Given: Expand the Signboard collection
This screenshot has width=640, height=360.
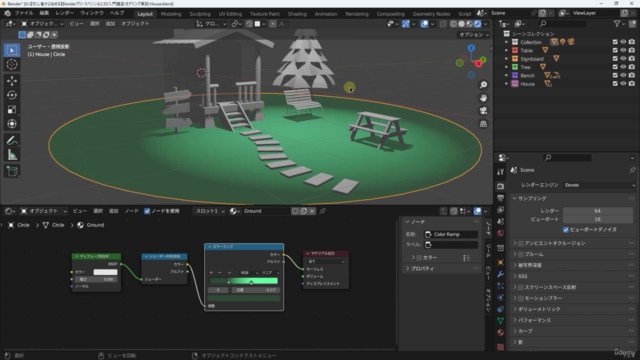Looking at the screenshot, I should 507,59.
